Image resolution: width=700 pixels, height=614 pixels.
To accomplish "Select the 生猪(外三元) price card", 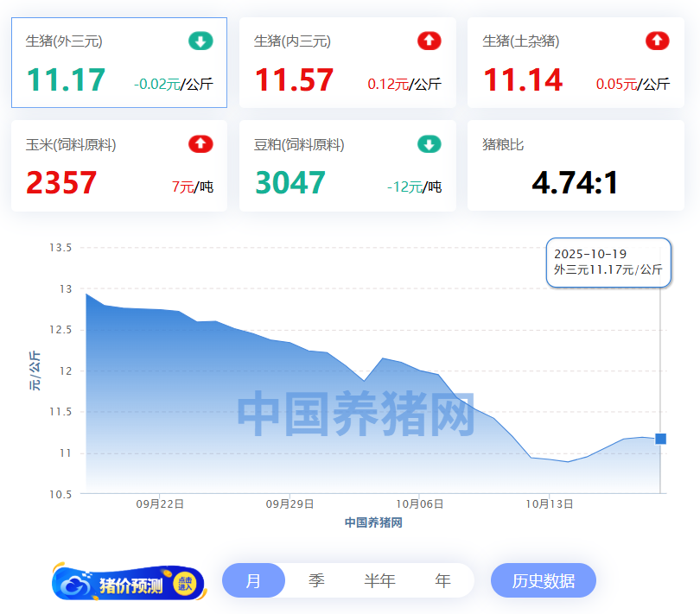I will [x=118, y=63].
